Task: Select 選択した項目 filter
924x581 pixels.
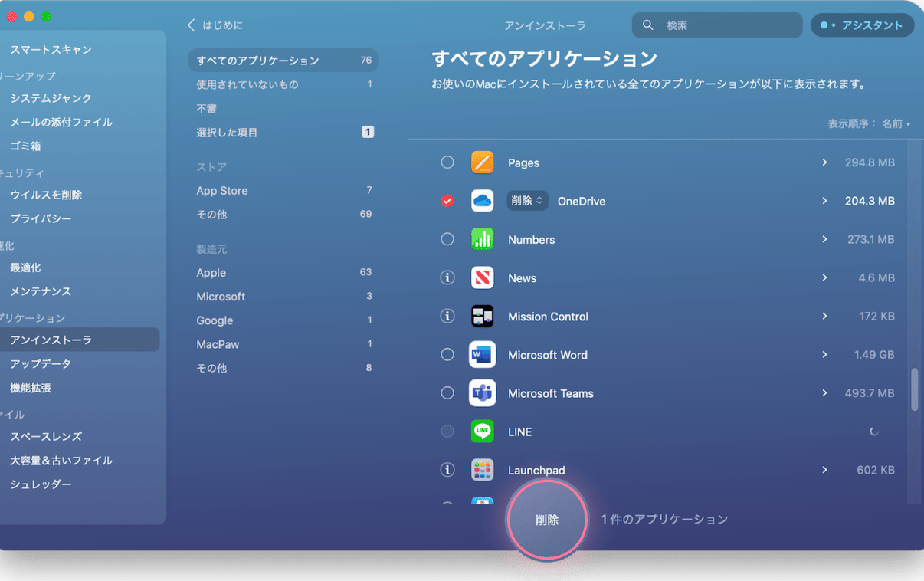Action: [283, 133]
